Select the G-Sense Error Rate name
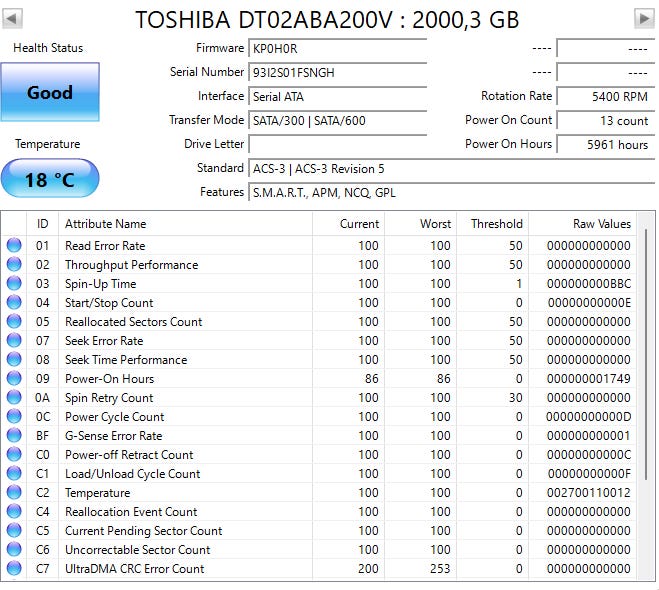This screenshot has width=659, height=590. click(113, 436)
